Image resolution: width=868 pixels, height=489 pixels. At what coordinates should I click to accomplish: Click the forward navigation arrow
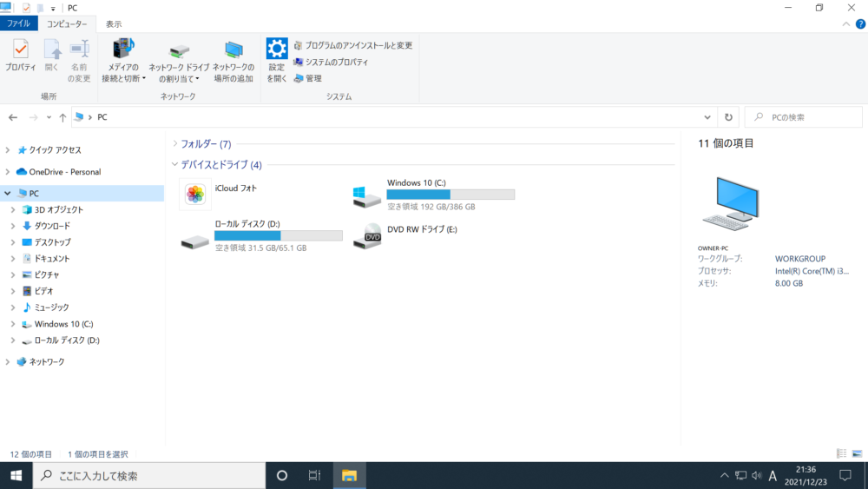point(33,117)
